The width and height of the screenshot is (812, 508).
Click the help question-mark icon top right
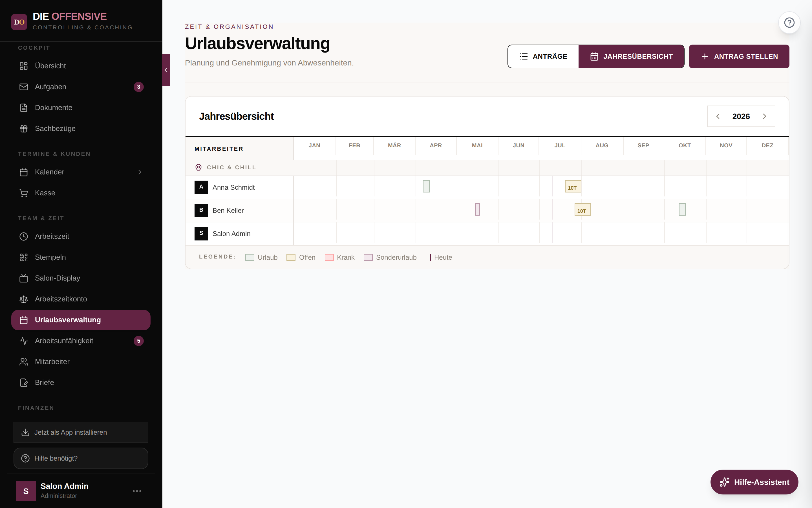tap(789, 23)
